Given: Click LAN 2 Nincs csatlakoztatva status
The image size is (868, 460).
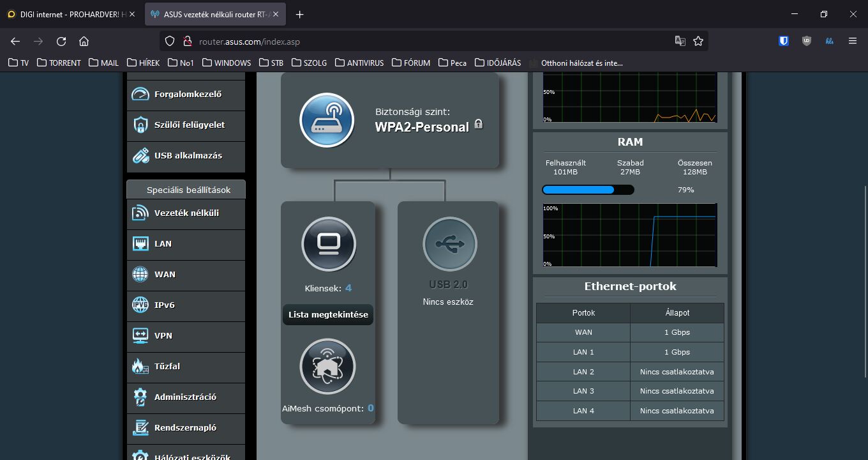Looking at the screenshot, I should coord(677,372).
